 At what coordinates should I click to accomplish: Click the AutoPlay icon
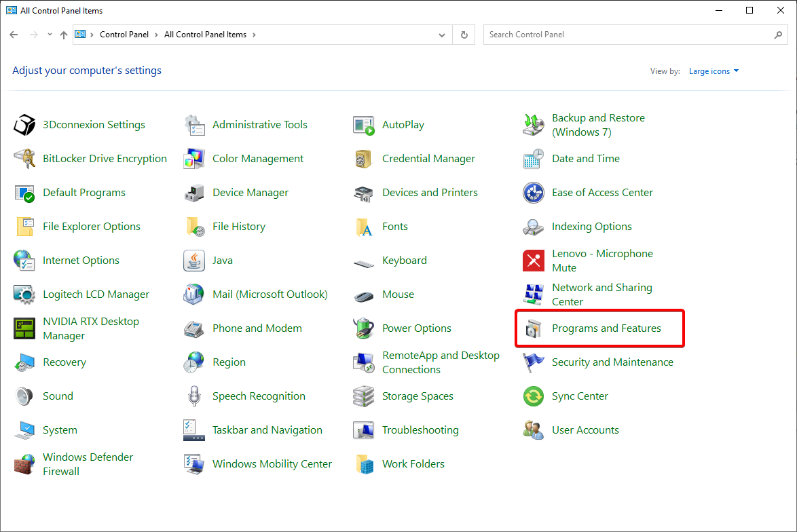(x=364, y=125)
